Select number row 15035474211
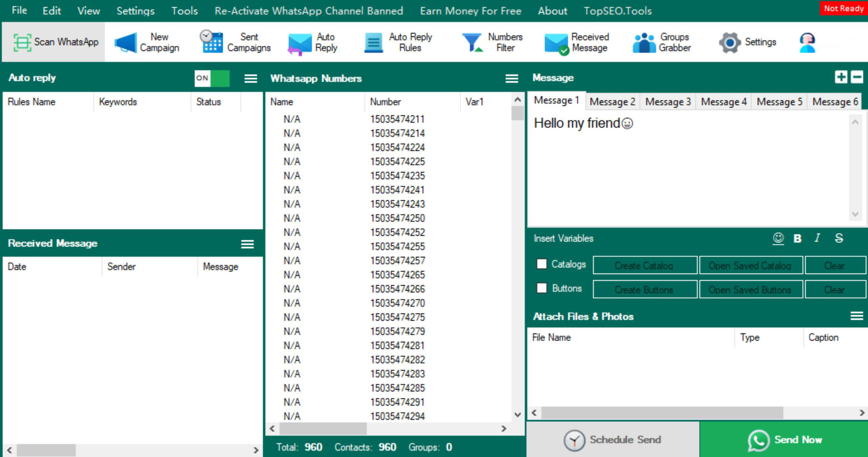Viewport: 868px width, 457px height. click(388, 119)
